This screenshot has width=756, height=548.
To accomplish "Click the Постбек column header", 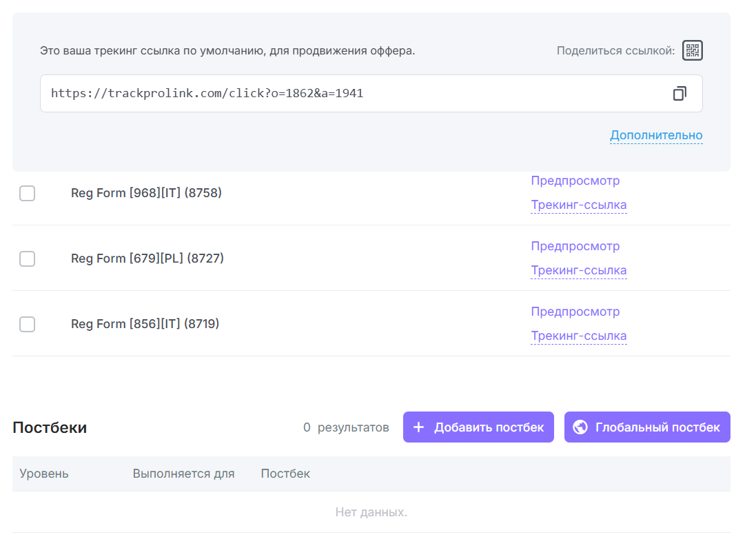I will coord(285,474).
